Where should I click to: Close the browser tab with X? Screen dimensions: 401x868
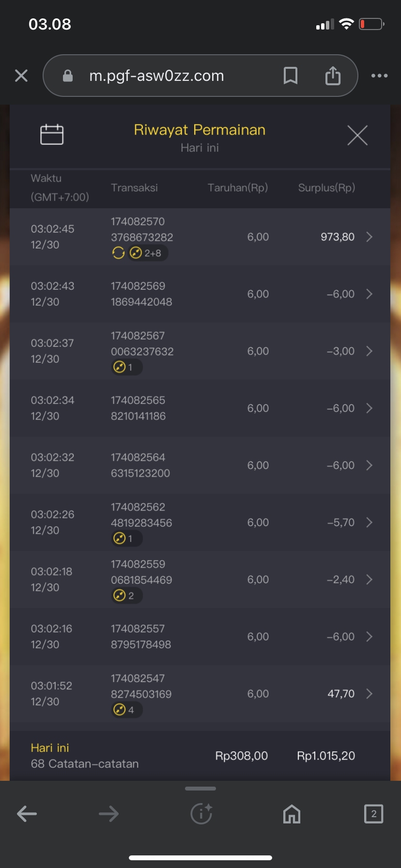coord(21,76)
